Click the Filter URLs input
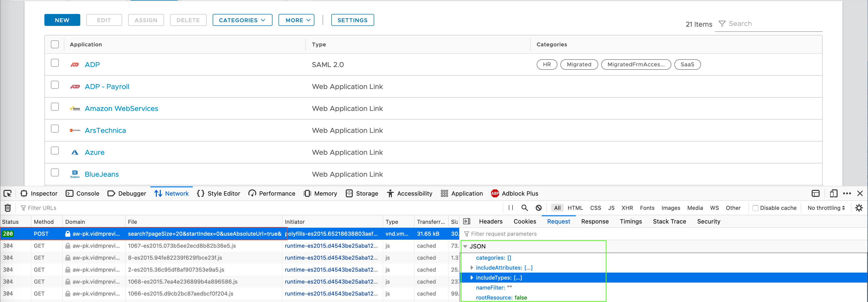This screenshot has height=302, width=868. click(x=260, y=208)
